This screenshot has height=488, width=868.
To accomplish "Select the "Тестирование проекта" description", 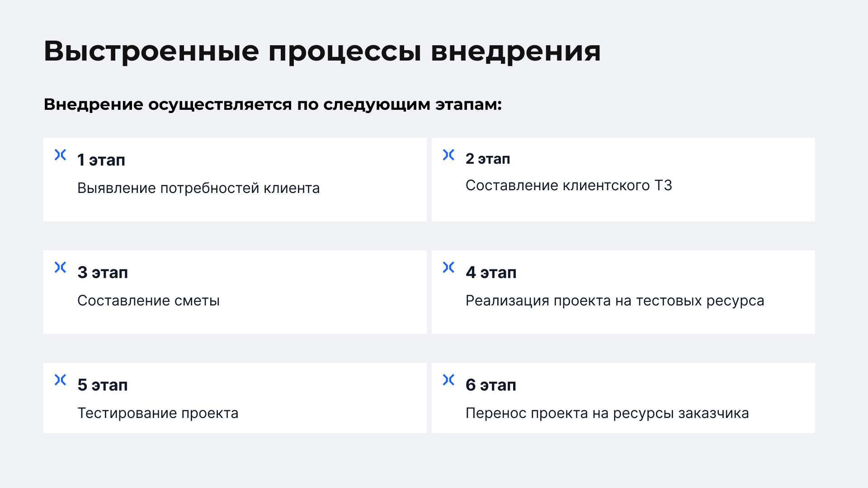I will point(158,413).
